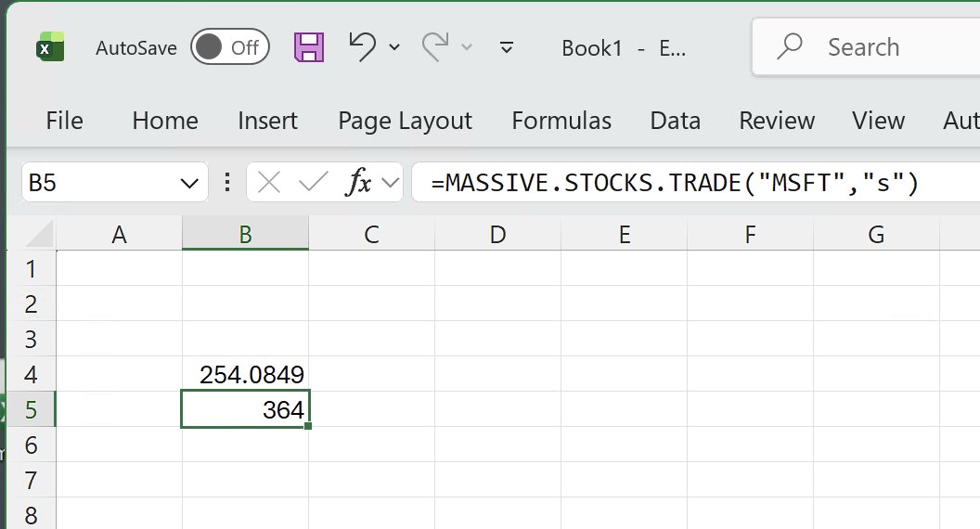Click the Redo arrow icon
The width and height of the screenshot is (980, 529).
coord(435,47)
